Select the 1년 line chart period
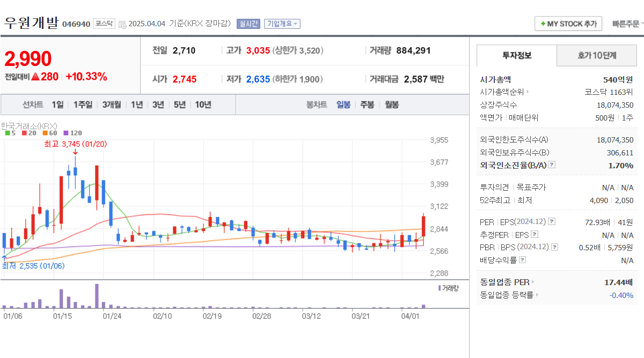This screenshot has height=358, width=644. (x=137, y=105)
